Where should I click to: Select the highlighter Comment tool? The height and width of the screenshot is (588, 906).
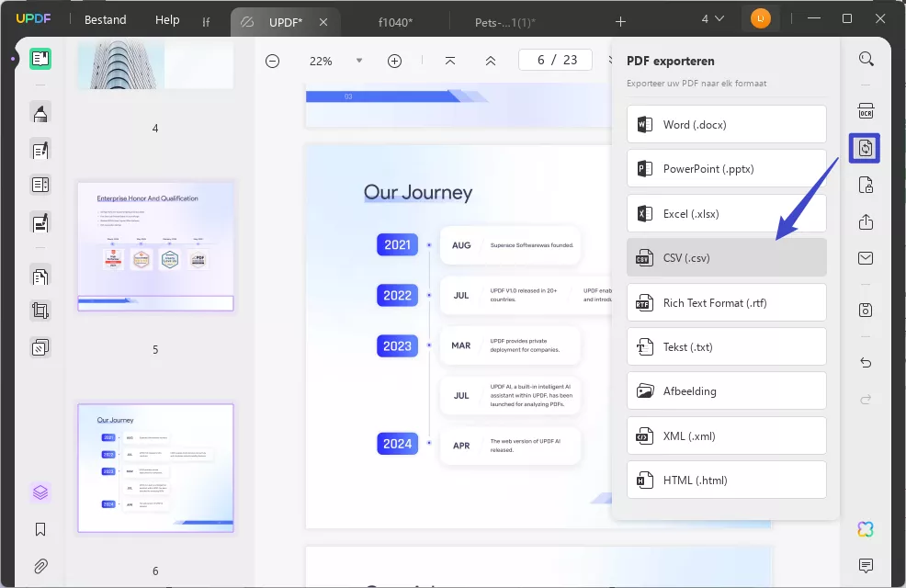click(40, 113)
